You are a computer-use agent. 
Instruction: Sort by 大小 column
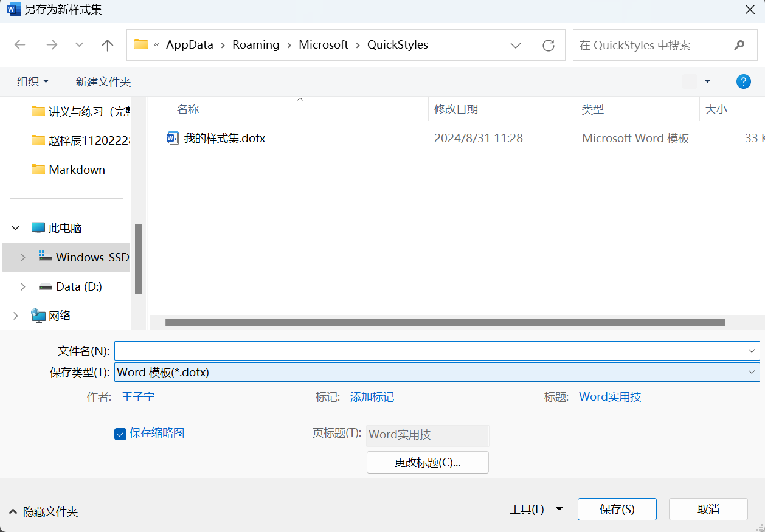pos(716,109)
